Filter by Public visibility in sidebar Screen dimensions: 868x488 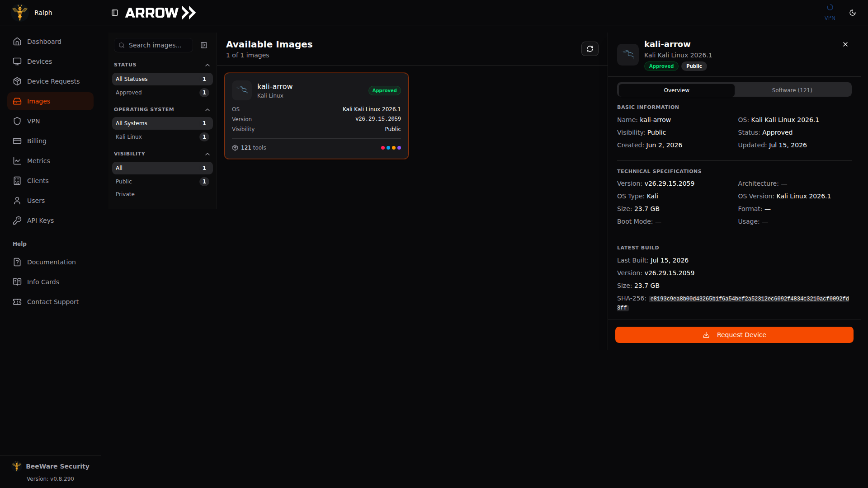click(x=162, y=182)
